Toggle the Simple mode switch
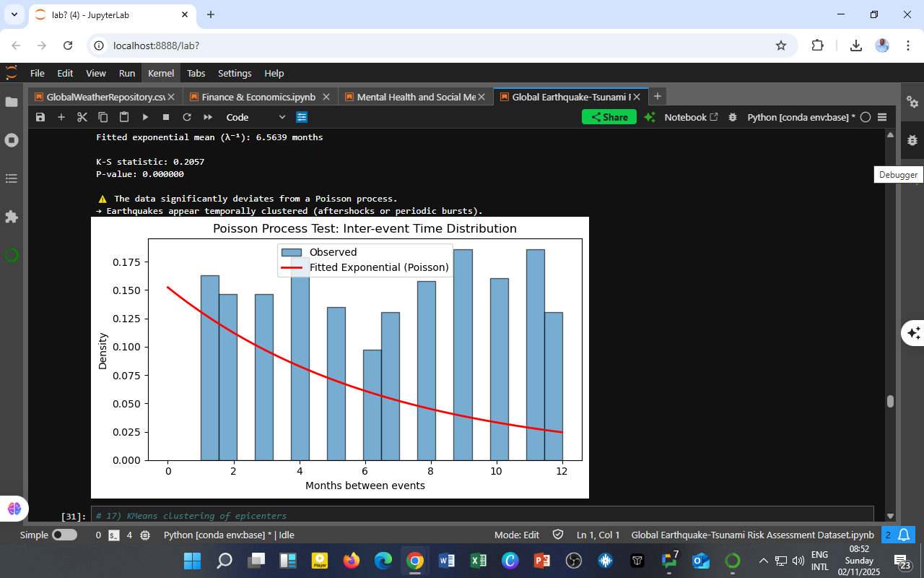The image size is (924, 578). pos(64,535)
